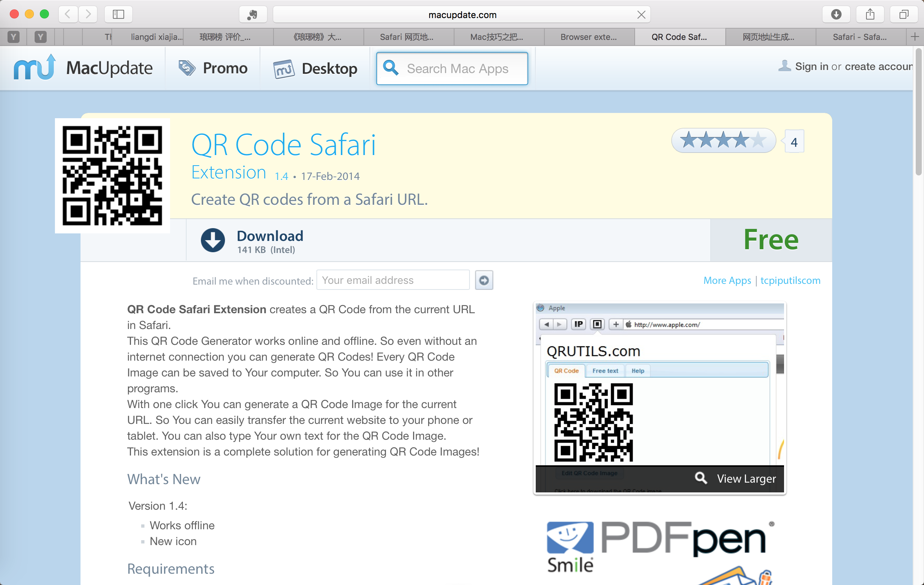Click the Evernote elephant extension icon
Screen dimensions: 924x585
[x=252, y=15]
